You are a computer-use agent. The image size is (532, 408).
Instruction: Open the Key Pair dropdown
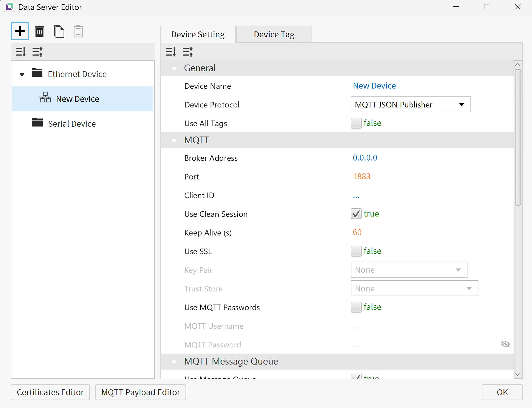click(x=409, y=270)
